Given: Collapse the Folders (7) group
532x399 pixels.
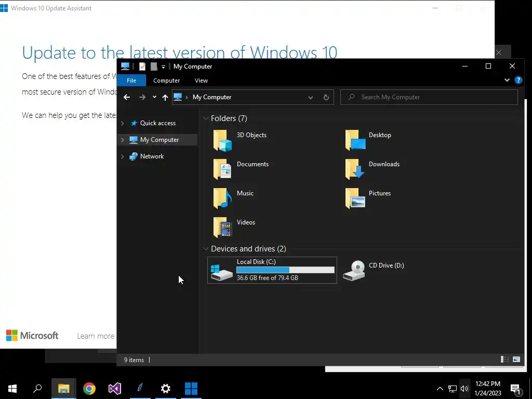Looking at the screenshot, I should click(x=205, y=118).
